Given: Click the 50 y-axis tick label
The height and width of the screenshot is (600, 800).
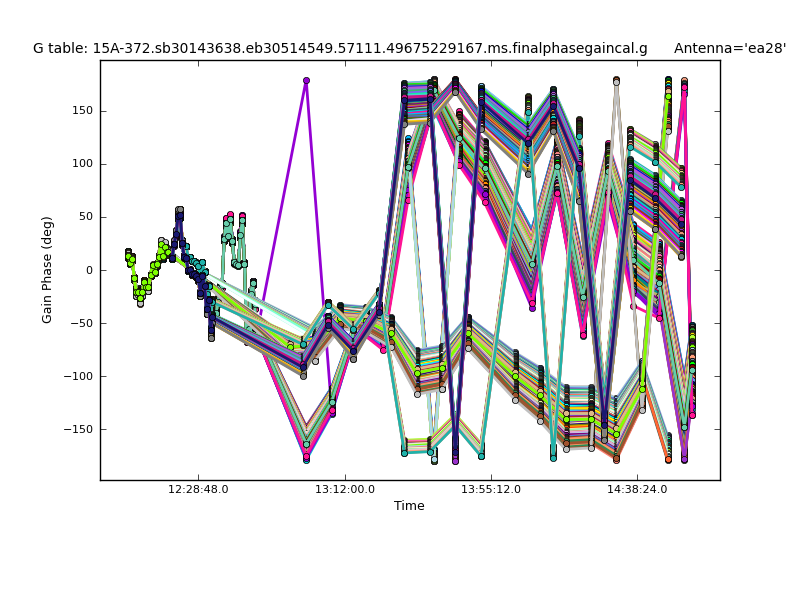Looking at the screenshot, I should coord(84,217).
